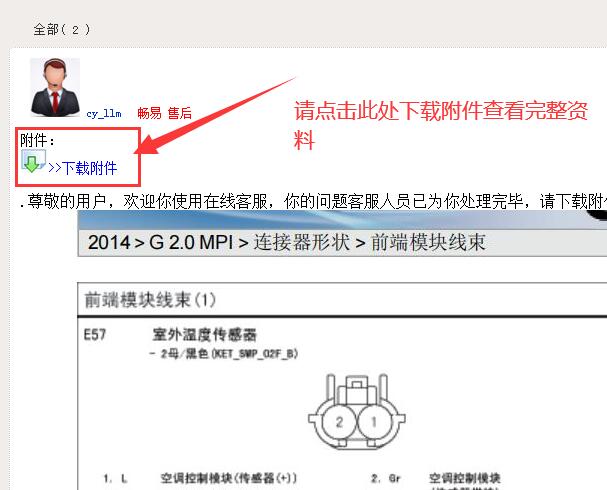Viewport: 607px width, 490px height.
Task: Click pin 1 L 空调控制模块(传感器(+)) row
Action: [x=200, y=478]
